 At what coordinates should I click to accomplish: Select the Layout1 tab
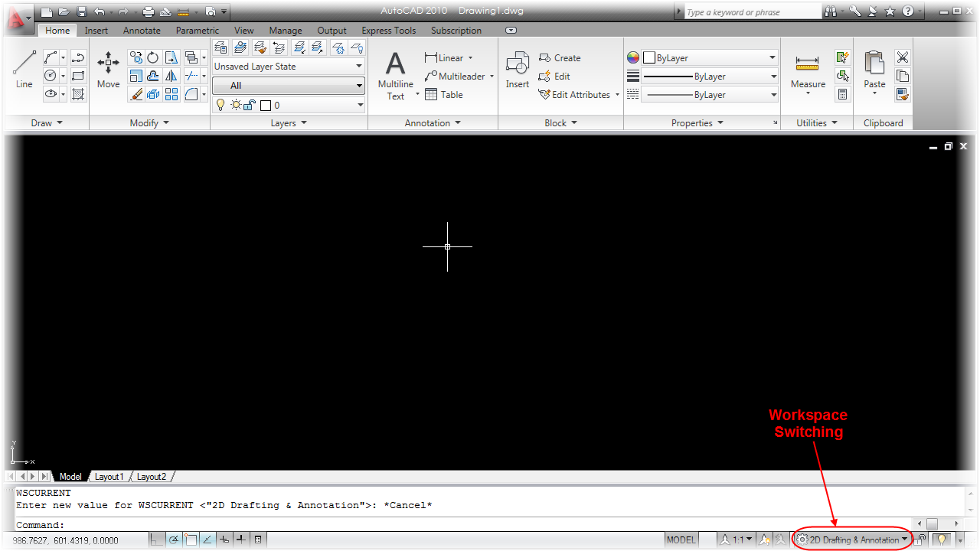click(x=109, y=476)
